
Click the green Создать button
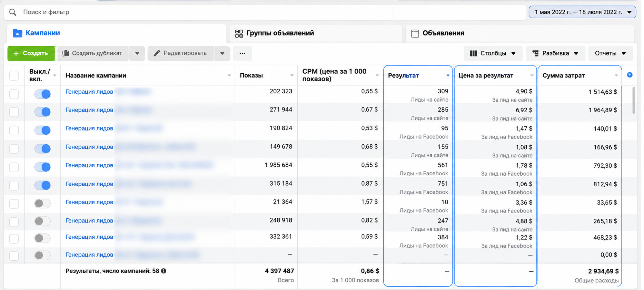click(x=31, y=53)
